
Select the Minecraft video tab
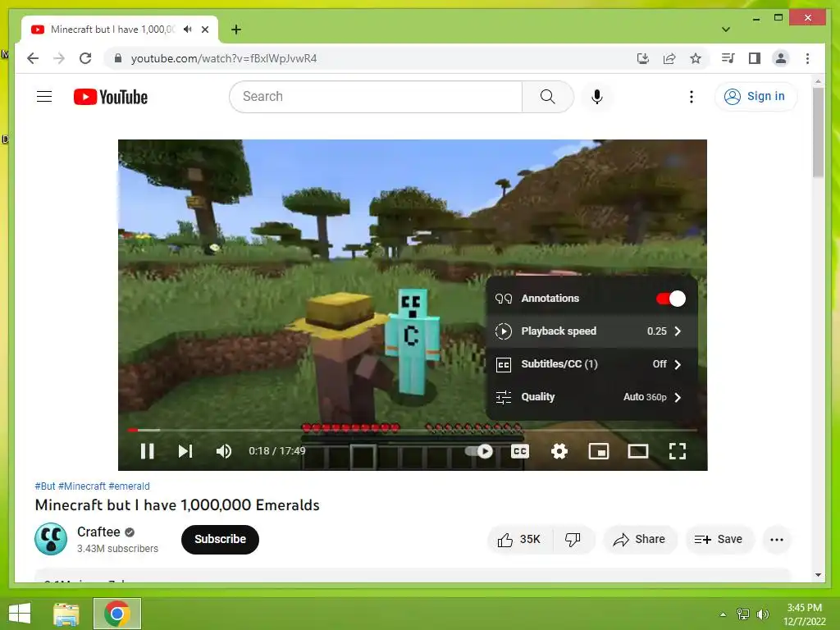coord(120,30)
